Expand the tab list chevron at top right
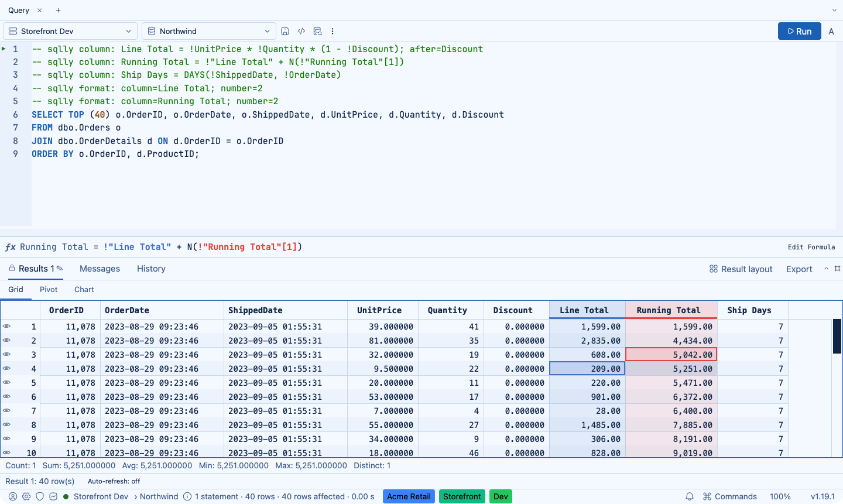The image size is (843, 504). [x=834, y=11]
